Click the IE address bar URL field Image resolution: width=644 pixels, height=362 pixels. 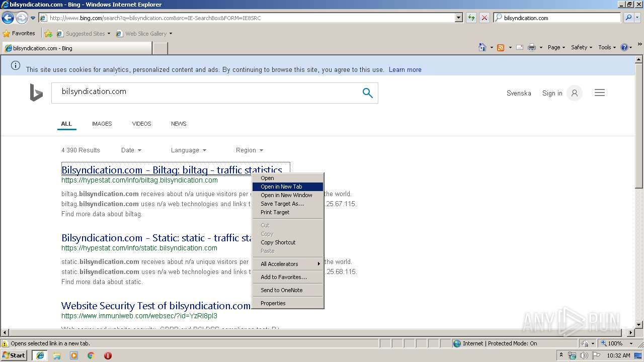247,18
